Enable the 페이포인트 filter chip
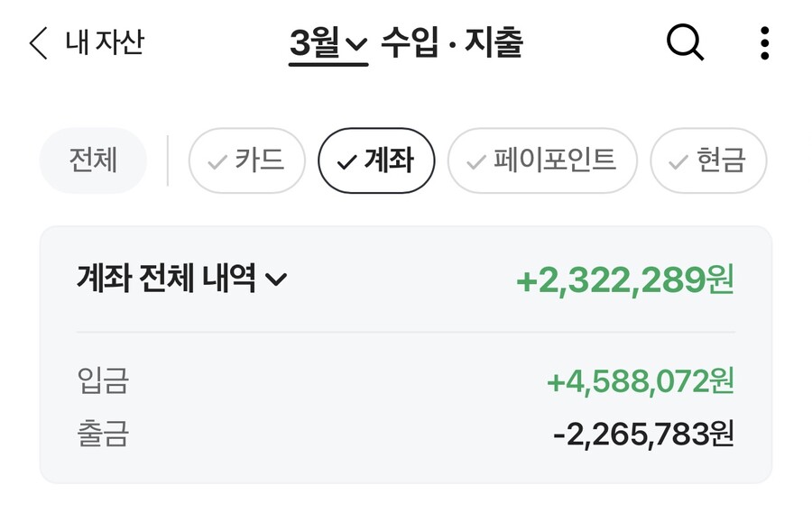Image resolution: width=812 pixels, height=531 pixels. [x=542, y=161]
